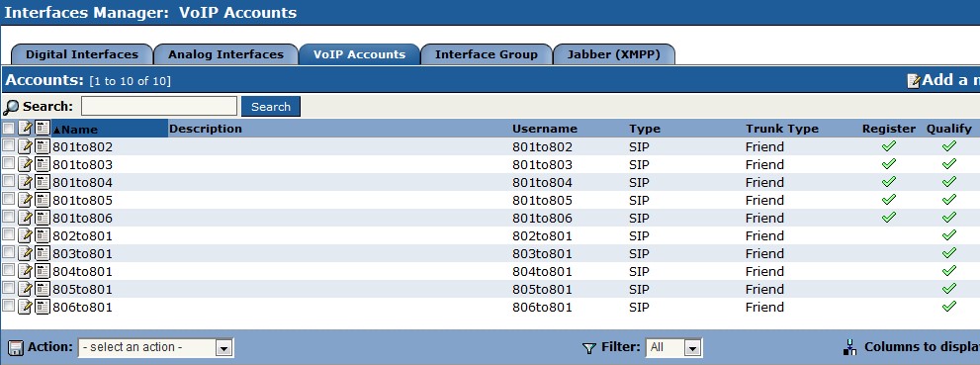Viewport: 980px width, 365px height.
Task: Open details list icon for 803to801
Action: click(x=43, y=253)
